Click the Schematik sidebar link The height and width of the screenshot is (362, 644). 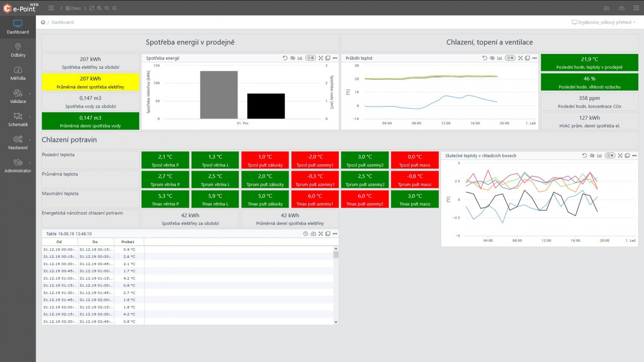click(x=18, y=120)
